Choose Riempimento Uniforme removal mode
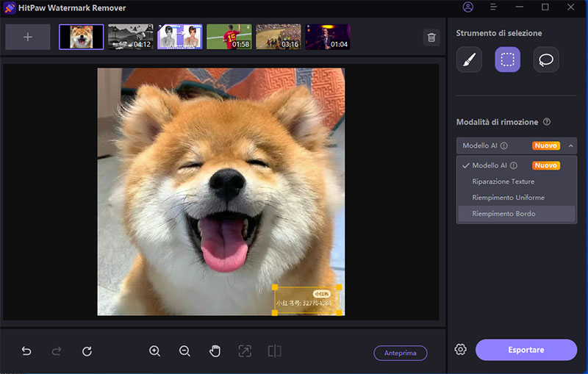588x374 pixels. click(x=508, y=198)
